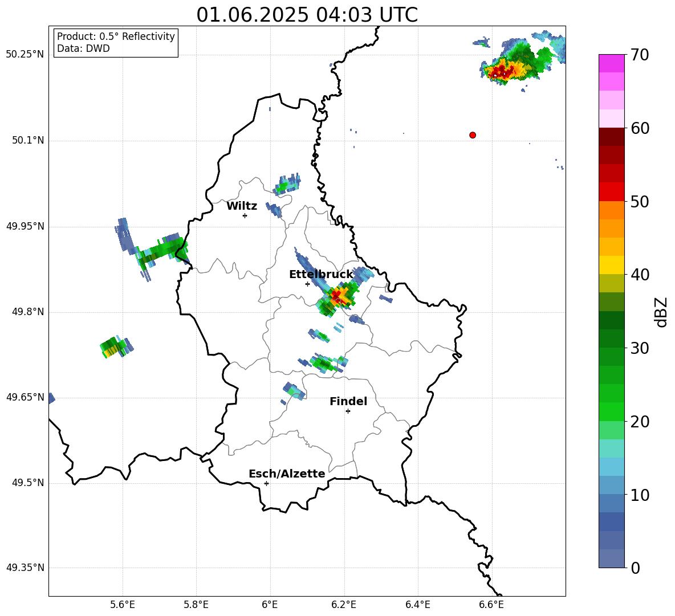Viewport: 675px width, 616px height.
Task: Click the red storm core near Ettelbruck
Action: click(339, 296)
